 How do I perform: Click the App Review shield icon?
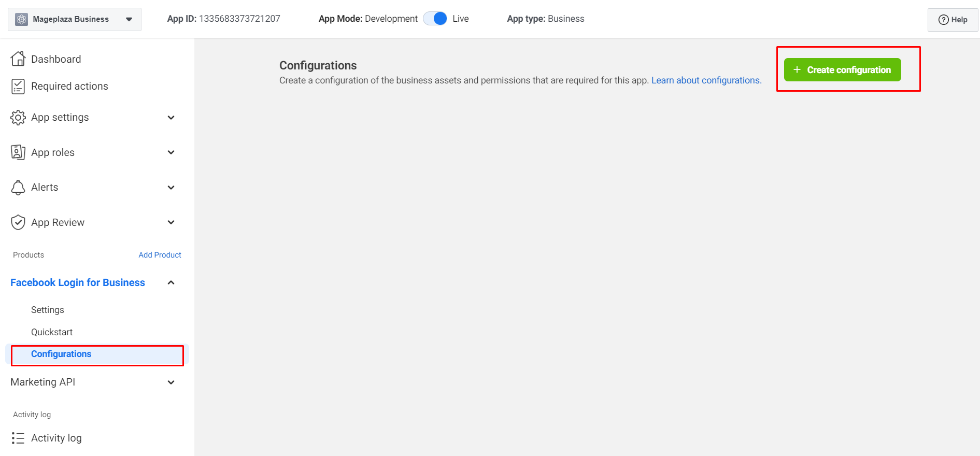(x=18, y=222)
